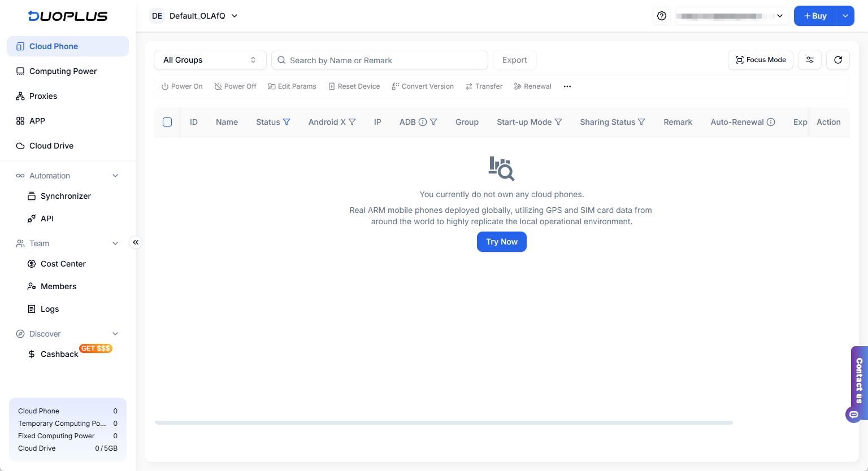The height and width of the screenshot is (471, 868).
Task: Select the Renewal toolbar action
Action: point(532,86)
